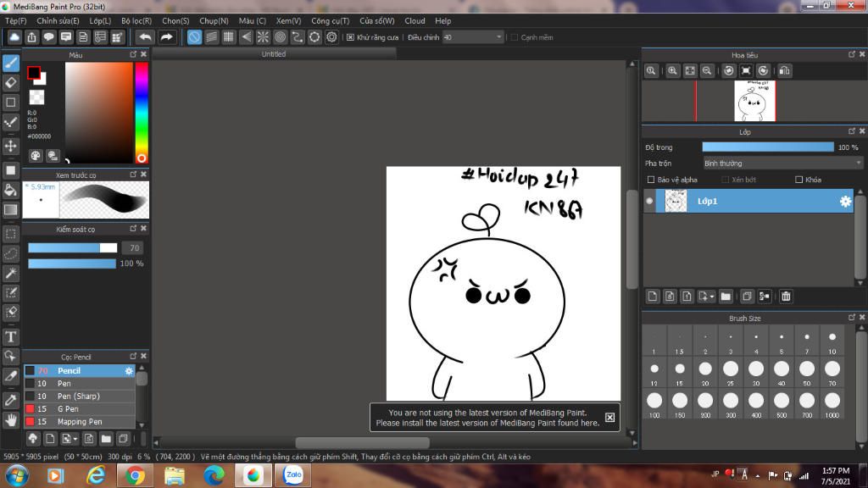Select the G Pen brush
Viewport: 868px width, 488px height.
point(79,409)
